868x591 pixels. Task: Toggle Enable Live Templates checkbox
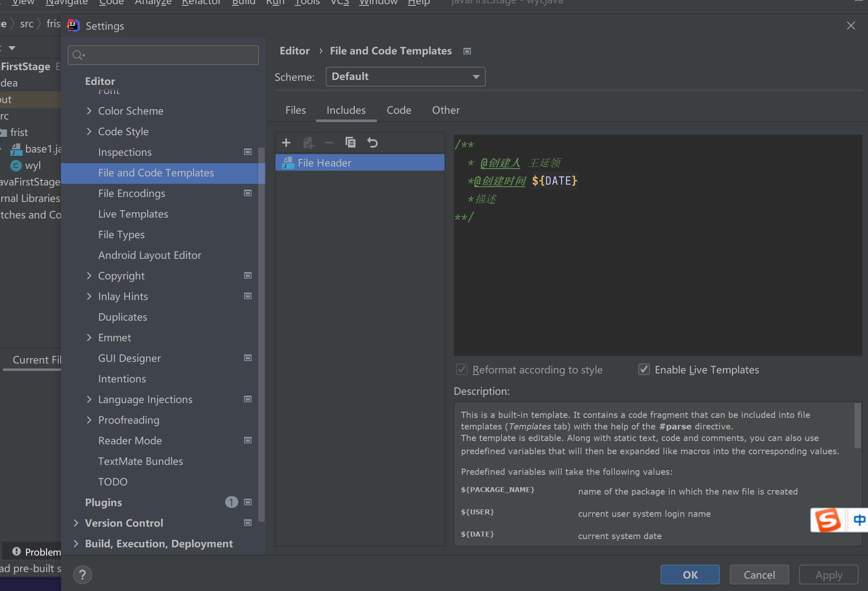pyautogui.click(x=644, y=369)
